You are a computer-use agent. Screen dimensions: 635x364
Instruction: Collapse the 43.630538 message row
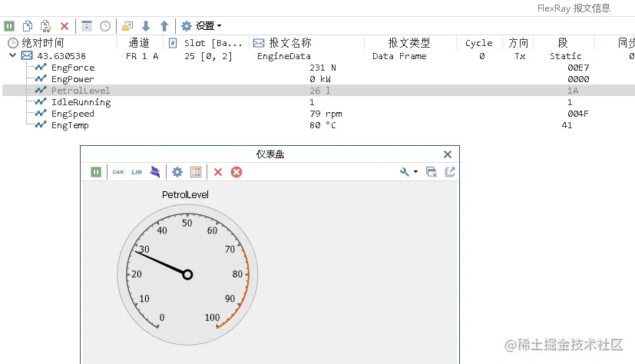[12, 55]
